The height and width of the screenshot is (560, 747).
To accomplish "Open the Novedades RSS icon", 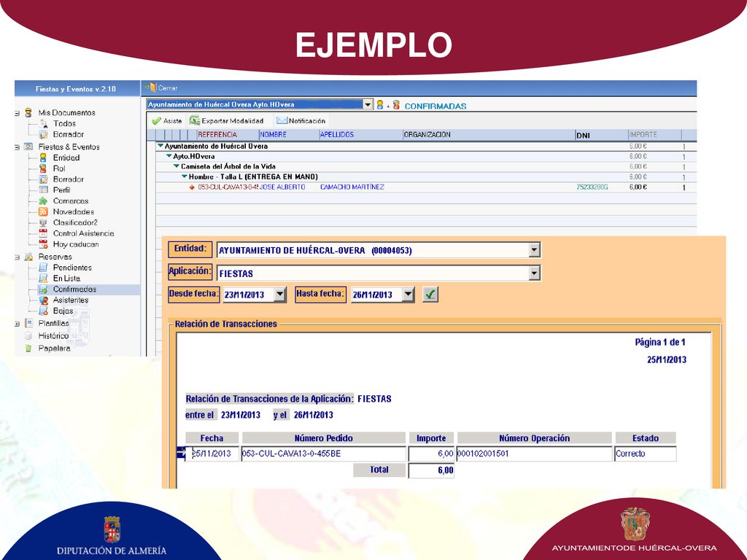I will tap(43, 212).
